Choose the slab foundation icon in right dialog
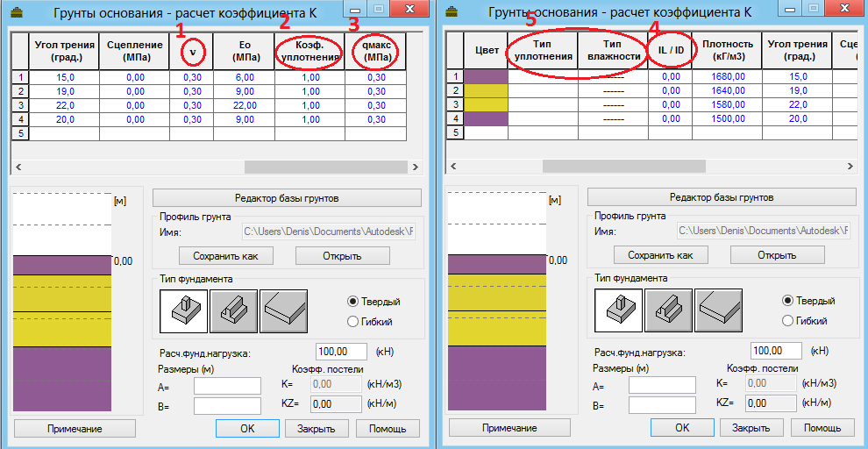The width and height of the screenshot is (868, 449). pyautogui.click(x=718, y=310)
